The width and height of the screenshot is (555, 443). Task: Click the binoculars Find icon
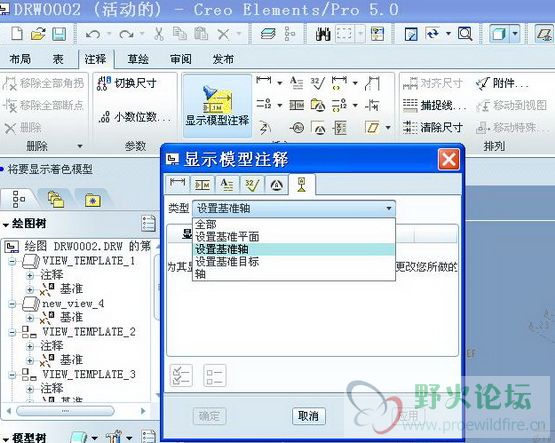[323, 34]
